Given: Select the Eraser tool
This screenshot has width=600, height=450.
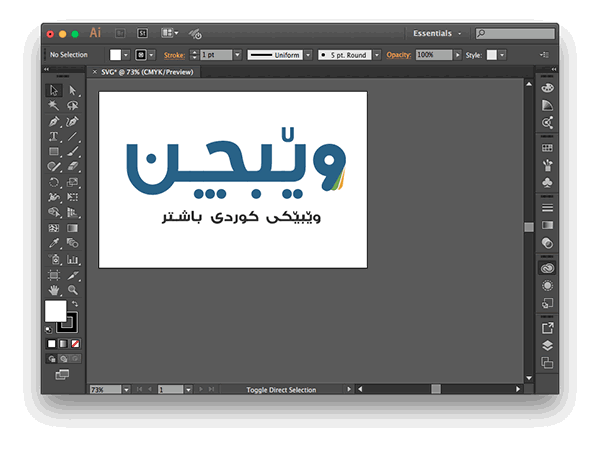Looking at the screenshot, I should pyautogui.click(x=72, y=166).
